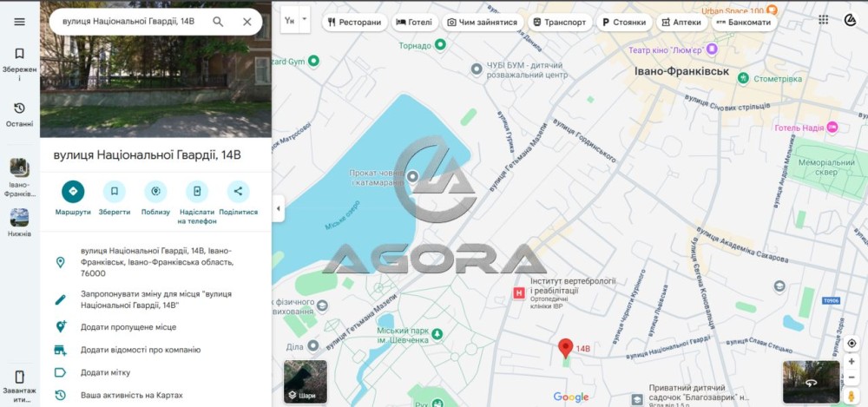Open Ваша активність на Картах
Viewport: 868px width, 407px height.
click(x=155, y=395)
